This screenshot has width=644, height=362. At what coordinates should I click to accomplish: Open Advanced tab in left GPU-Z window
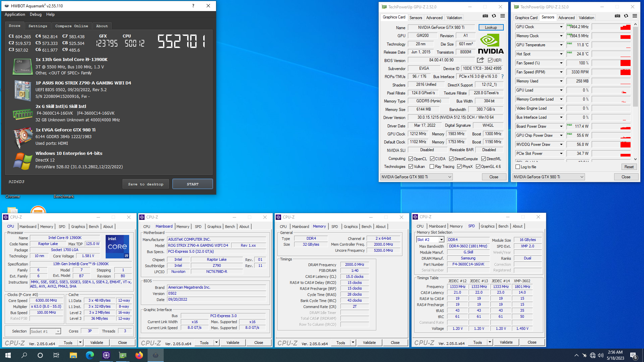[434, 18]
